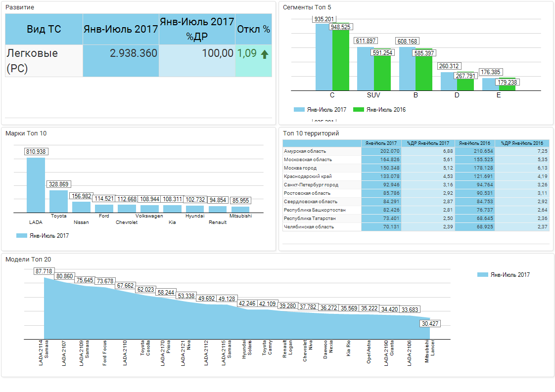Image resolution: width=555 pixels, height=392 pixels.
Task: Toggle Янв-Июль 2017 legend in Модели Топ 20
Action: pos(504,275)
